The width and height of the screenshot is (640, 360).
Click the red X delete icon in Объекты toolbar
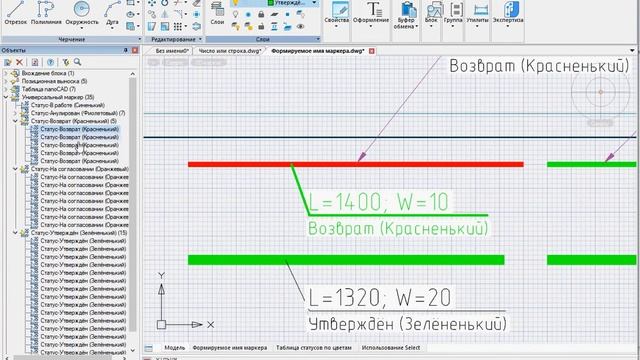click(x=19, y=62)
